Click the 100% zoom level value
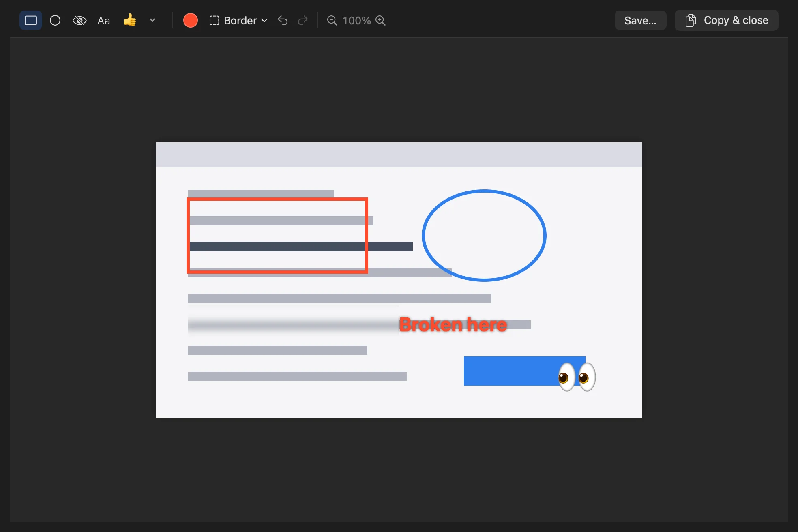This screenshot has height=532, width=798. coord(356,20)
